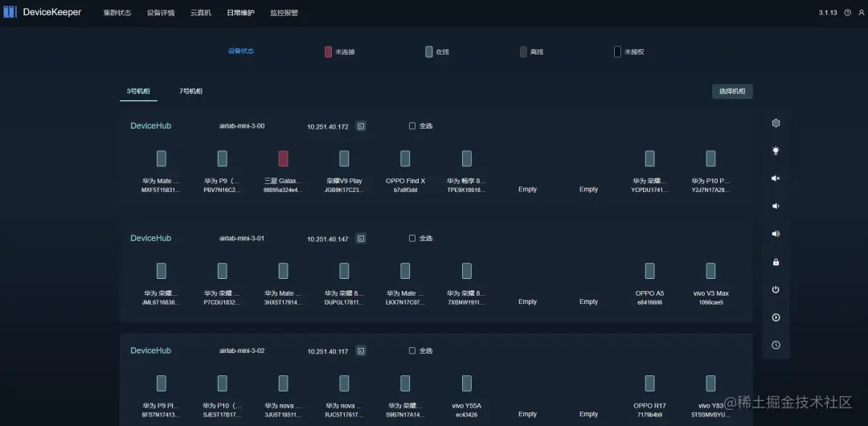Select the 荣耀V9 Play device icon

pyautogui.click(x=344, y=158)
